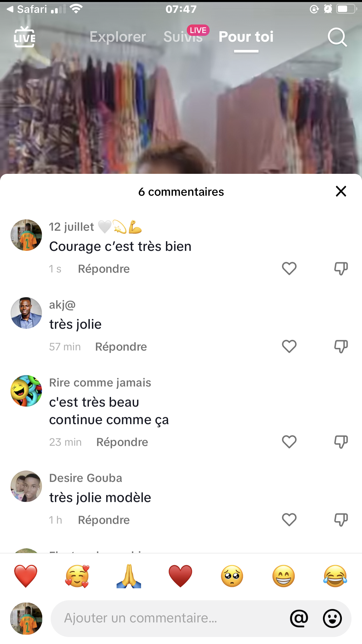This screenshot has height=644, width=362.
Task: Like akj@'s "très jolie" comment
Action: tap(289, 346)
